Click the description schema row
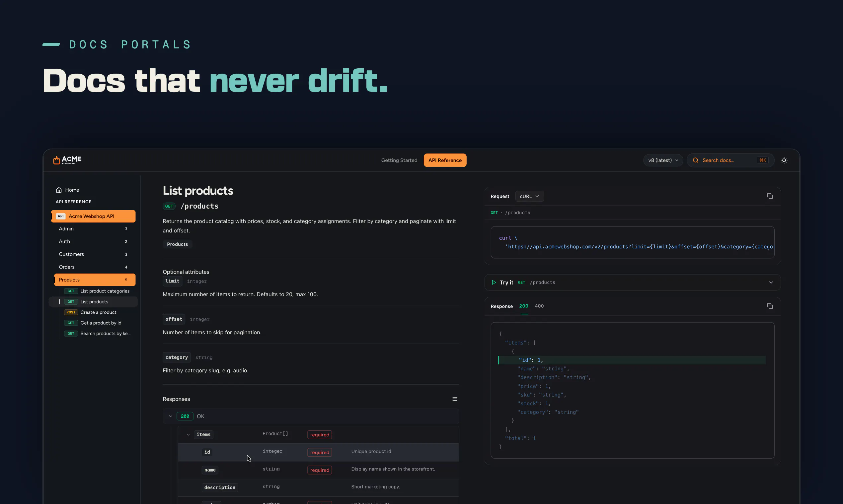 tap(318, 488)
